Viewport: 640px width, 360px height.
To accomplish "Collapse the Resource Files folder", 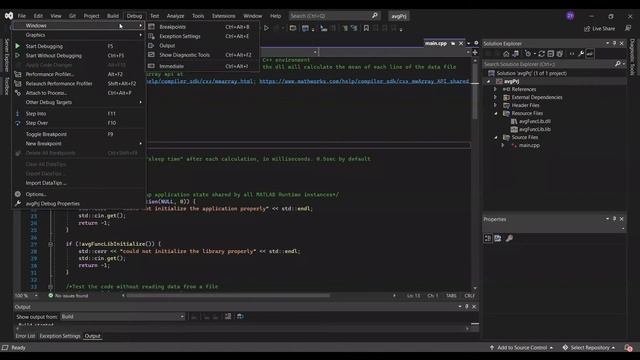I will pos(496,113).
